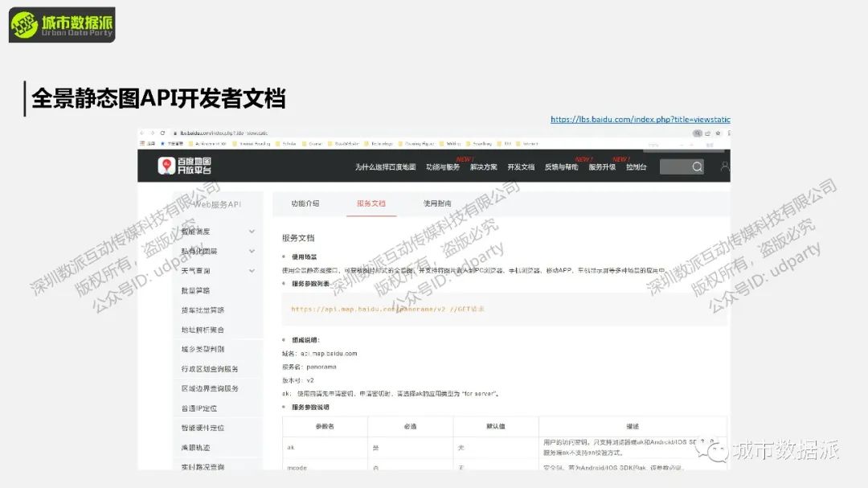
Task: Open 货车批量算路 in sidebar
Action: click(x=203, y=310)
